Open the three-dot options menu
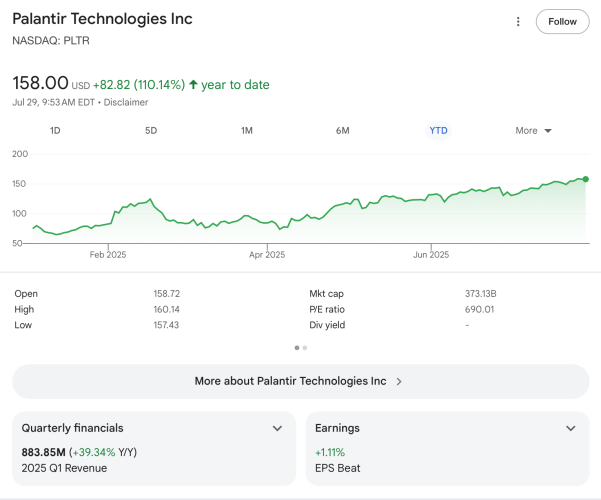The image size is (601, 500). (518, 21)
